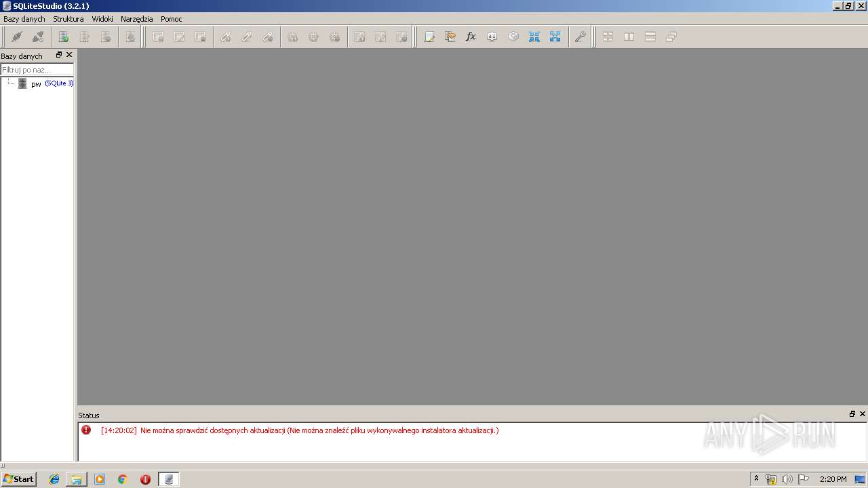The height and width of the screenshot is (488, 868).
Task: Open the collations editor (a-z icon)
Action: point(492,37)
